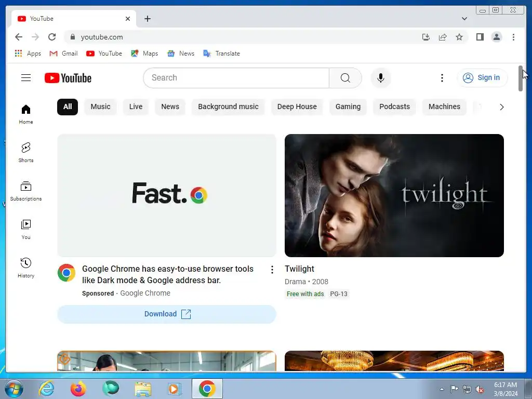Open History from the sidebar
532x399 pixels.
point(26,268)
